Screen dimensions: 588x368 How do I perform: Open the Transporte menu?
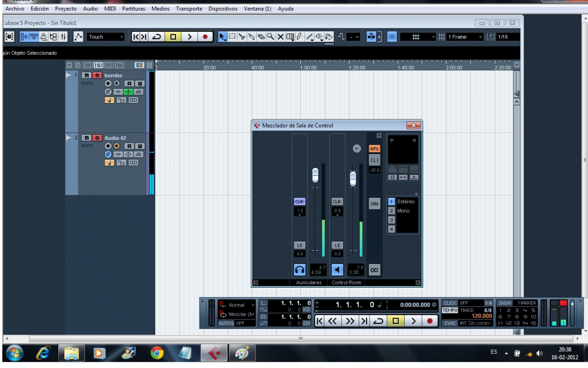click(x=189, y=9)
